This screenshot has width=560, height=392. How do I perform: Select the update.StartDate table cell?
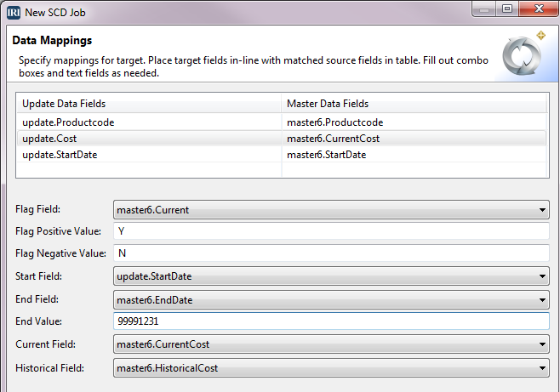point(149,155)
